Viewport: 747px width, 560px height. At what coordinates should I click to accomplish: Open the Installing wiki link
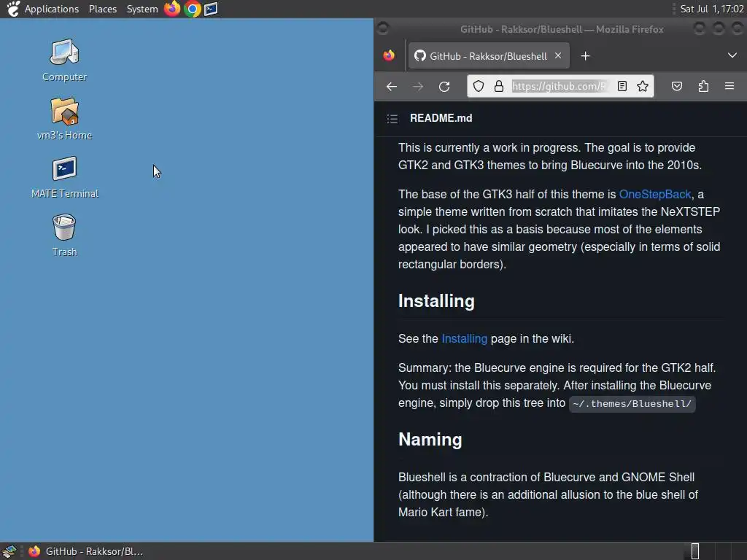[x=464, y=338]
